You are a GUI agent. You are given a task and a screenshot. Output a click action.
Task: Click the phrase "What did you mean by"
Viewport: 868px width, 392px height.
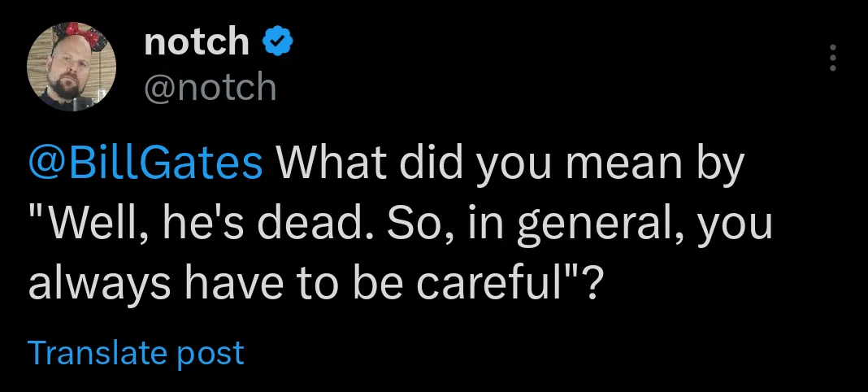point(511,164)
